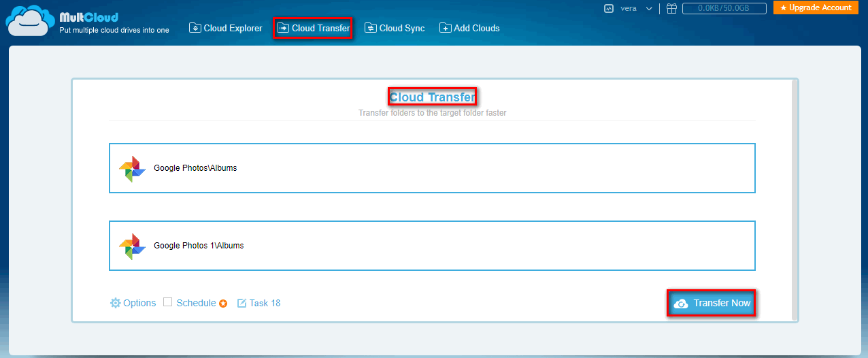Click the 'Put multiple cloud drives into one' tagline
This screenshot has height=358, width=868.
[114, 30]
